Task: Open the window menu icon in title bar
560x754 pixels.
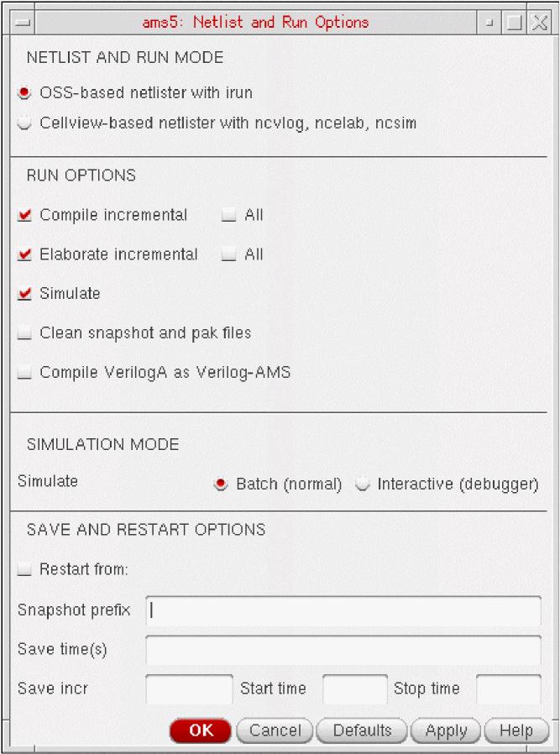Action: 23,23
